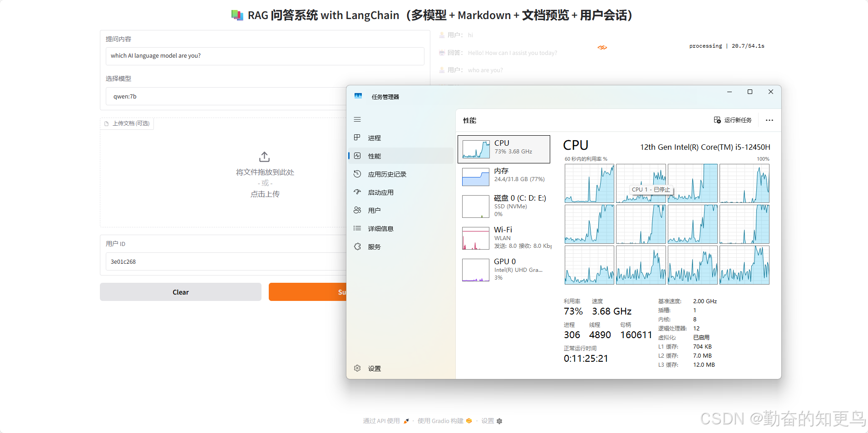Click the settings gear icon in Task Manager

tap(357, 368)
